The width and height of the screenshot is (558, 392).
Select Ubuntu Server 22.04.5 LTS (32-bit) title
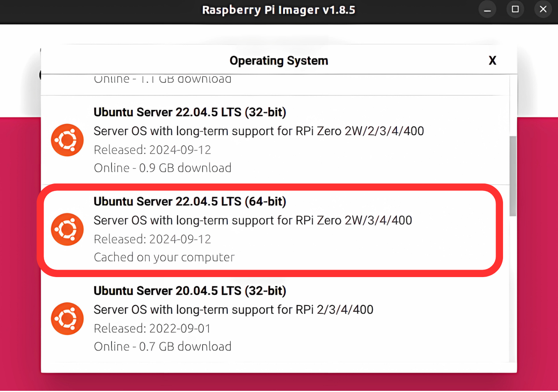[x=190, y=112]
